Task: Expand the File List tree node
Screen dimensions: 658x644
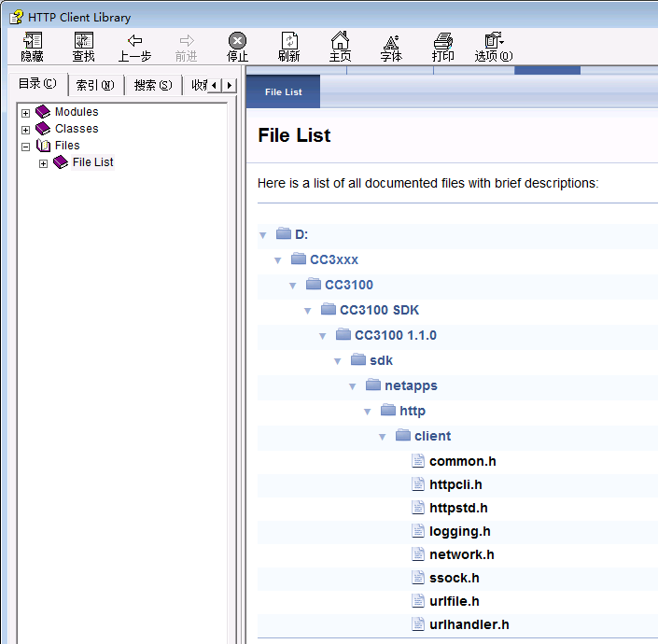Action: [x=43, y=163]
